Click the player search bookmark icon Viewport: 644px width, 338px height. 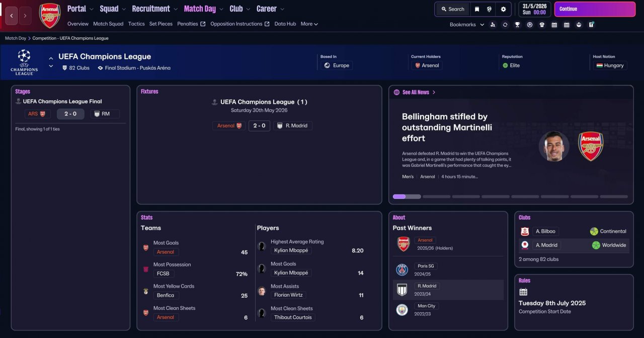coord(493,25)
